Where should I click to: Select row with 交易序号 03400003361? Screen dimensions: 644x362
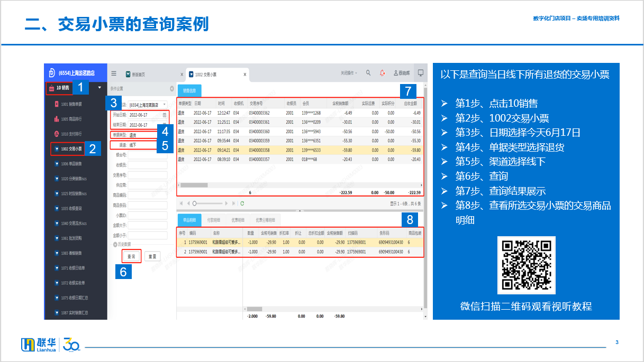(x=300, y=122)
